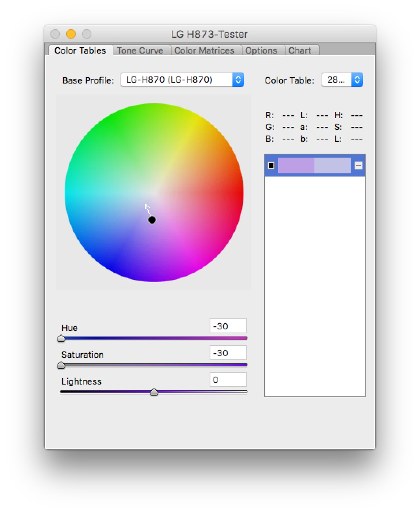Click the purple original color swatch
The height and width of the screenshot is (513, 420).
[296, 165]
